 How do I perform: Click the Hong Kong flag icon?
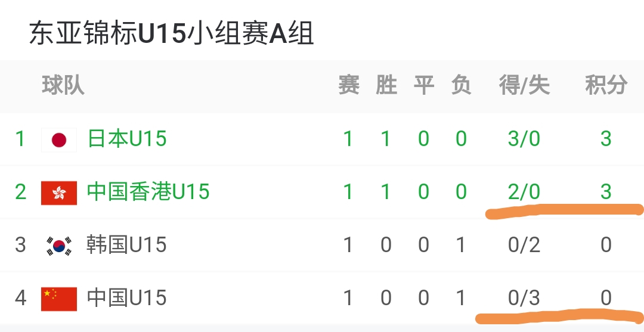click(59, 192)
